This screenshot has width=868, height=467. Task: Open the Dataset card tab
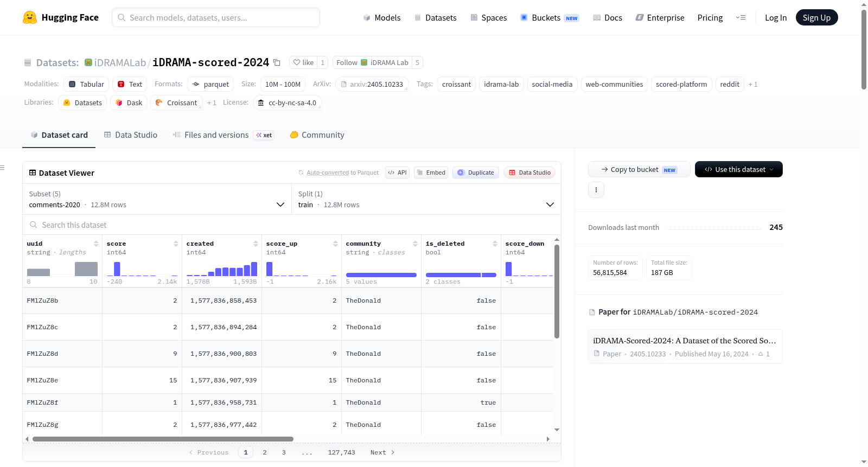coord(59,135)
